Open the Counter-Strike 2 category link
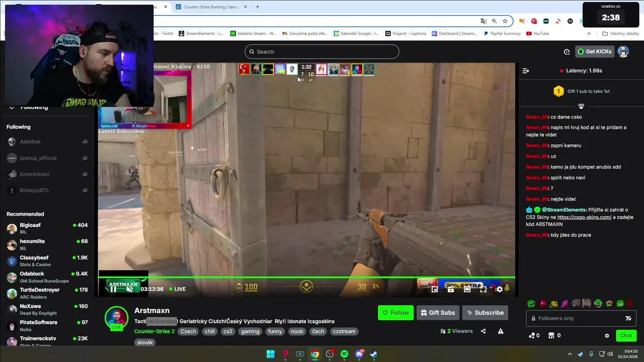The height and width of the screenshot is (362, 644). click(154, 331)
